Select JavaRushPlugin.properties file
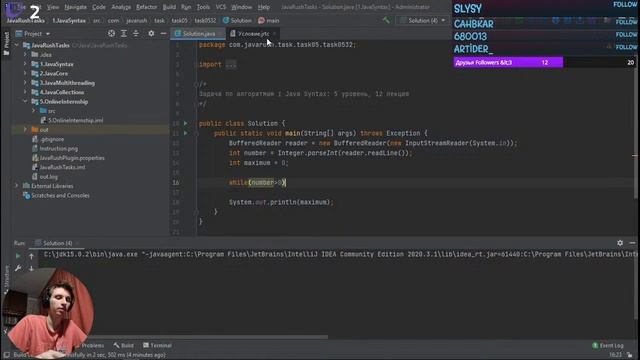 pos(68,158)
